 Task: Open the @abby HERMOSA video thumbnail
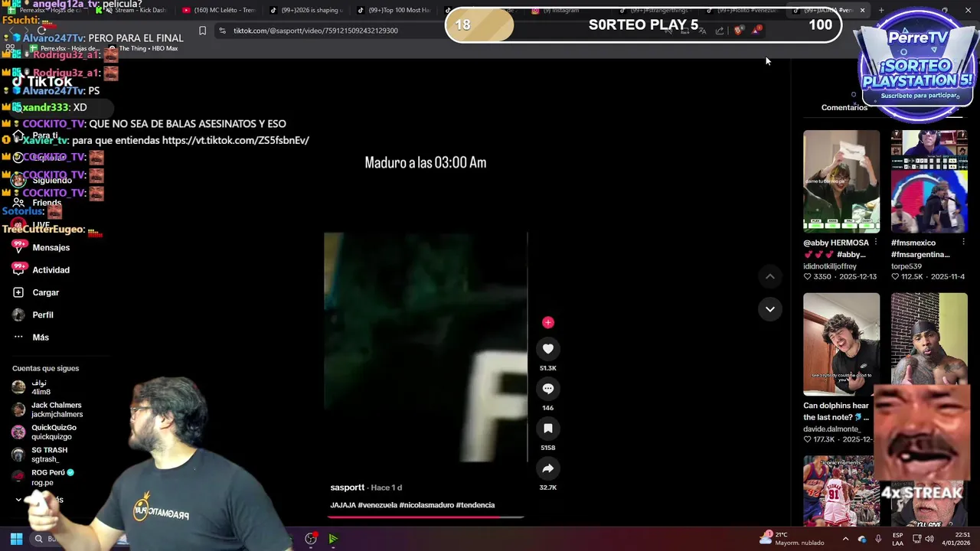tap(841, 181)
